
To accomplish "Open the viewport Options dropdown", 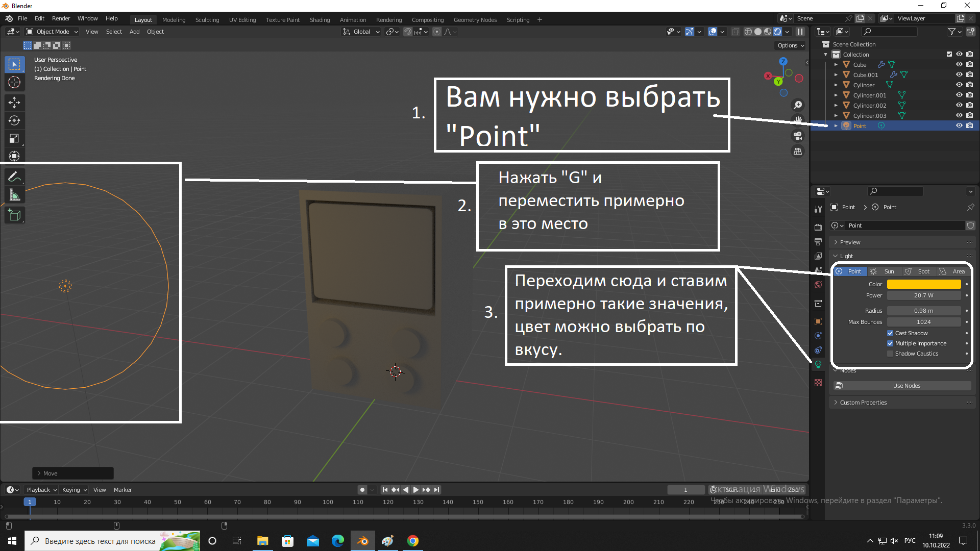I will point(791,45).
